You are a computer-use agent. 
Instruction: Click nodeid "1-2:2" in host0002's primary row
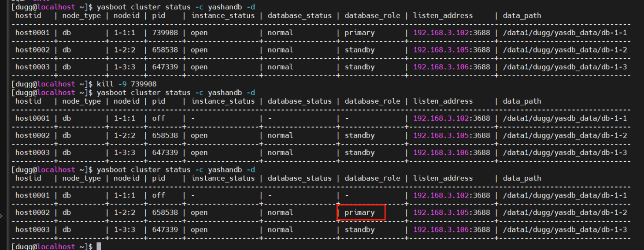(124, 213)
